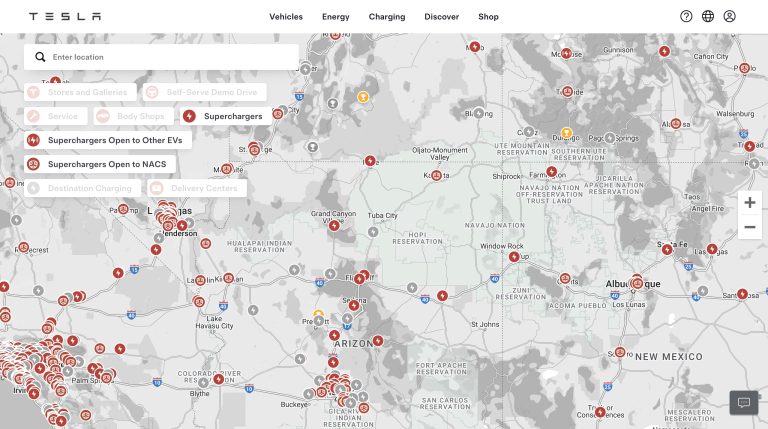
Task: Open the globe region selector
Action: click(708, 16)
